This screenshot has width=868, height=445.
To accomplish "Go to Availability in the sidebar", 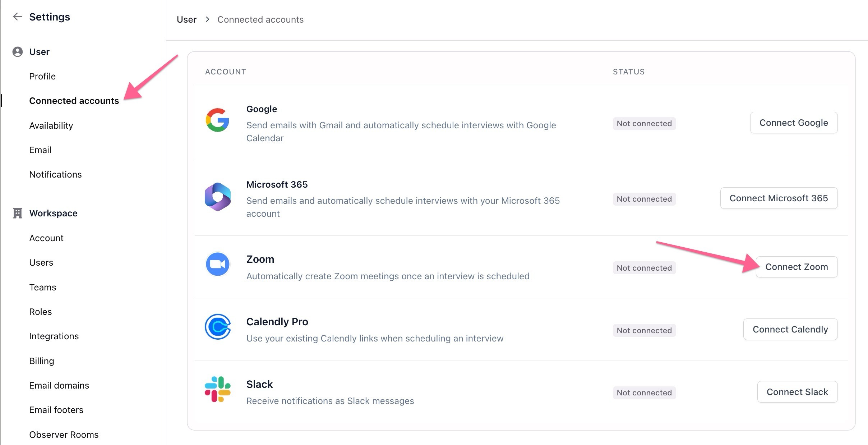I will (x=51, y=125).
